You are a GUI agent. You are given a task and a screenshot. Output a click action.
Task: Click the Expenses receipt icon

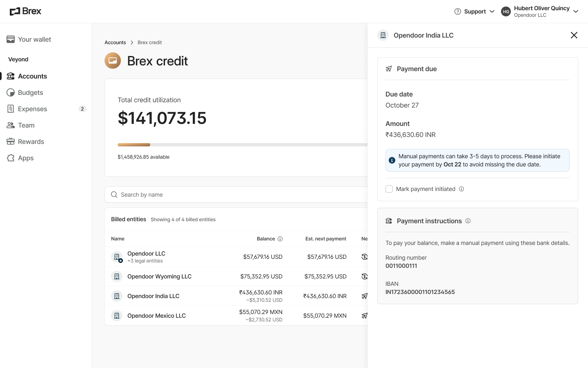tap(11, 109)
